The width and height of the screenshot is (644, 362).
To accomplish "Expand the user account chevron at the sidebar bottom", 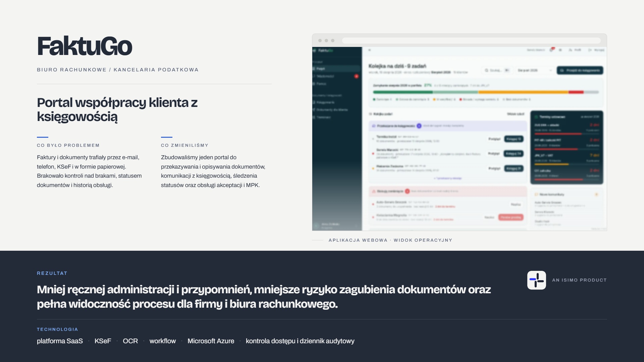I will 356,226.
